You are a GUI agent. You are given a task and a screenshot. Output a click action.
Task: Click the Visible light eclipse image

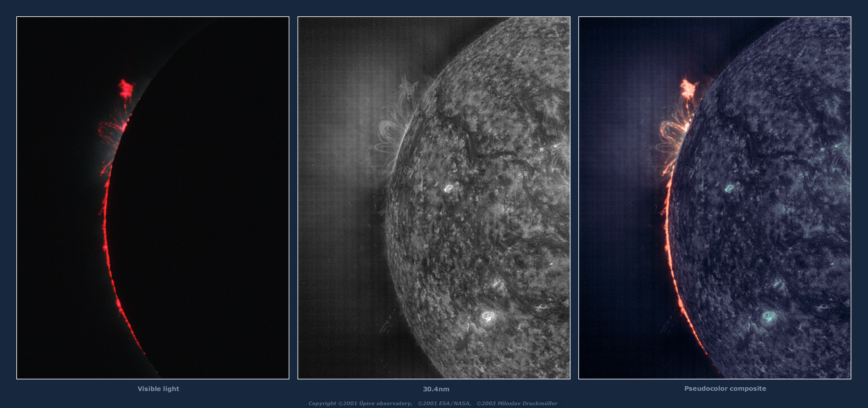pos(153,198)
